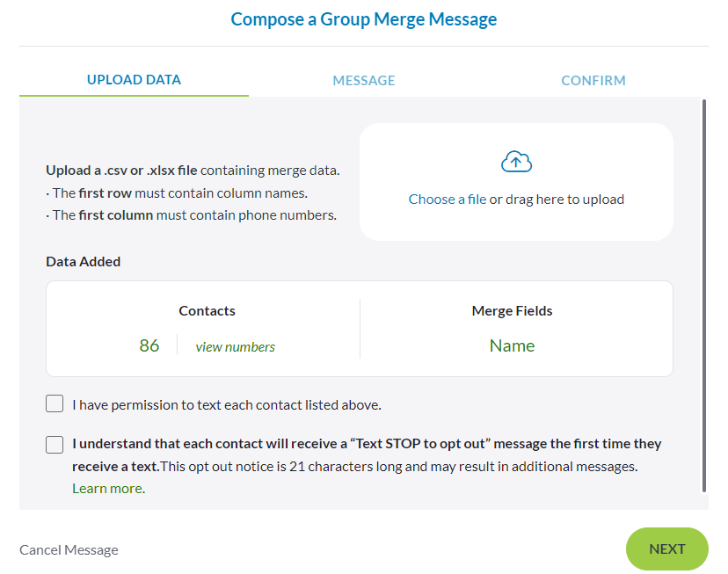The height and width of the screenshot is (574, 728).
Task: Go to the CONFIRM tab
Action: click(593, 81)
